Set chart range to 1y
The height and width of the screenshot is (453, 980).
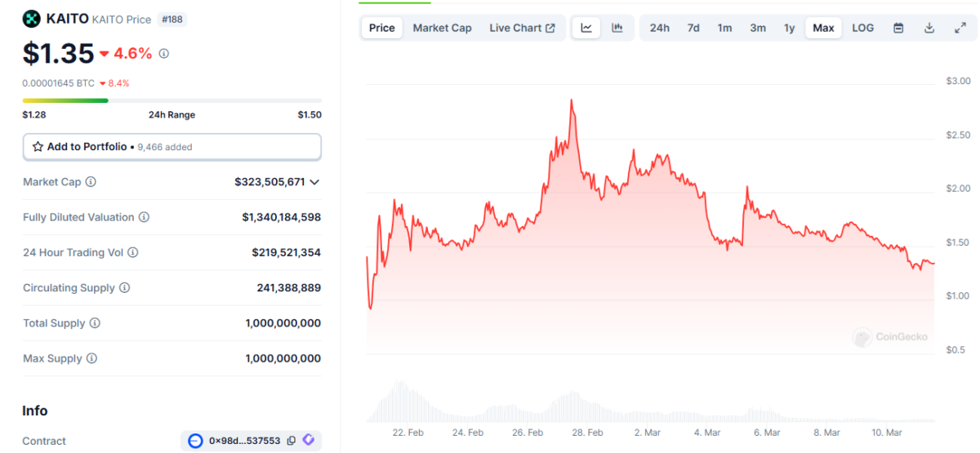click(789, 28)
